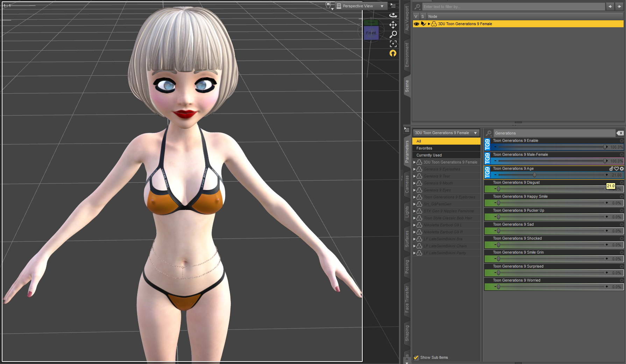Click the Toon Generations 9 Age slider handle
The height and width of the screenshot is (364, 626).
point(534,175)
